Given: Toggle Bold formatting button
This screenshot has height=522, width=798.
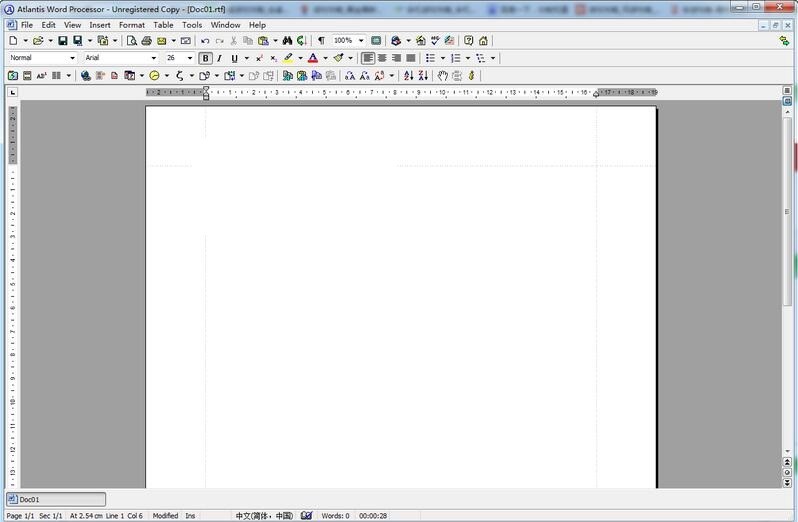Looking at the screenshot, I should 206,58.
